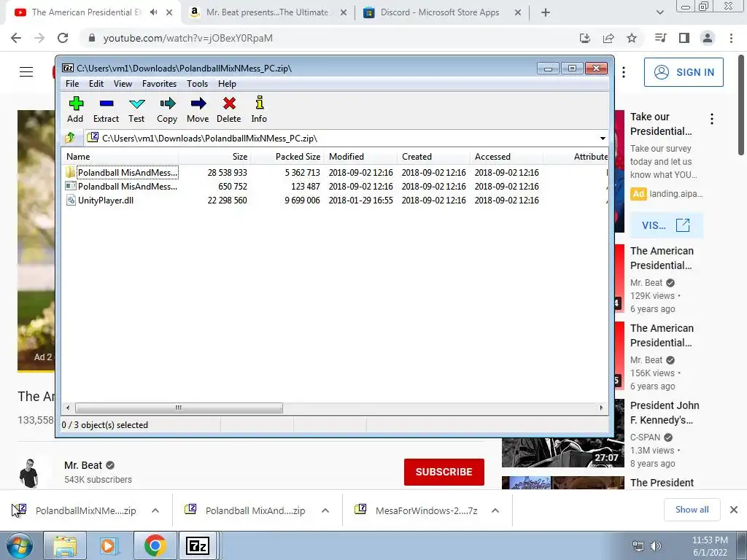The width and height of the screenshot is (747, 560).
Task: Go up one folder level in 7-Zip
Action: pos(70,138)
